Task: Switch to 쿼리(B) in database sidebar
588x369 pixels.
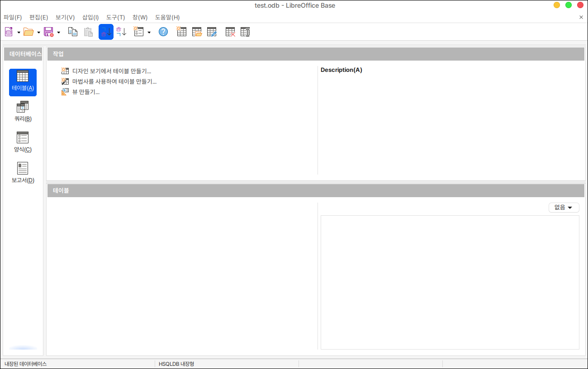Action: point(23,112)
